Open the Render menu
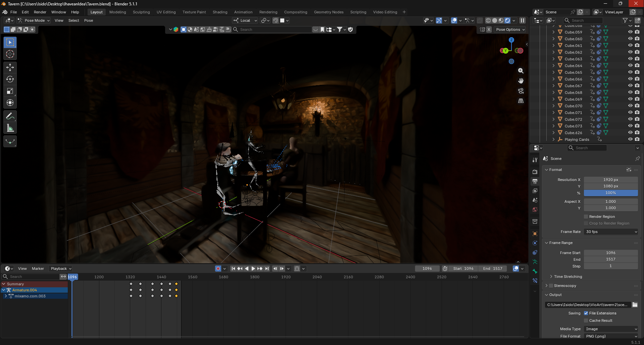 tap(40, 12)
